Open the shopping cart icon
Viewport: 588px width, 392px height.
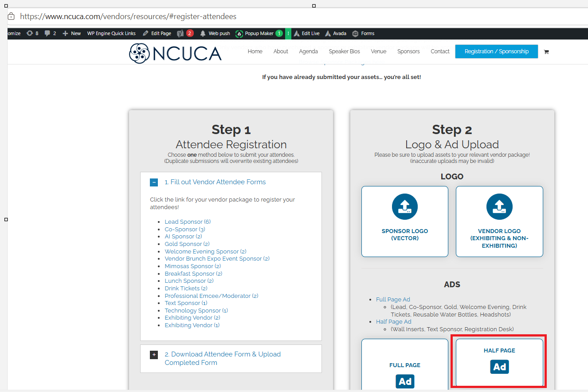[x=546, y=52]
